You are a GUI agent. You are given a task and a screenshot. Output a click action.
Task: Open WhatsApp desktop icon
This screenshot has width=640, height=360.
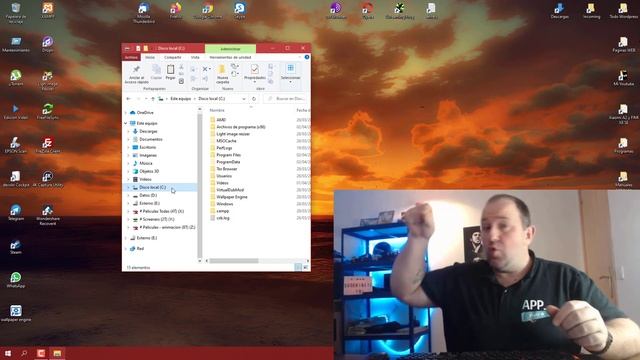(x=16, y=280)
